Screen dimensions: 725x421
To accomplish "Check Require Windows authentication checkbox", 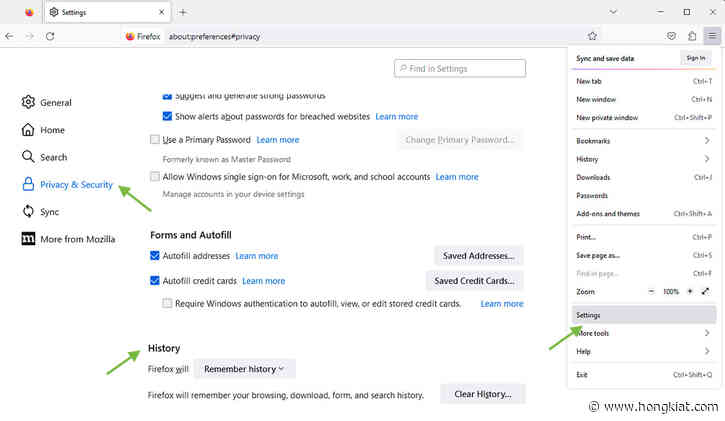I will click(167, 303).
